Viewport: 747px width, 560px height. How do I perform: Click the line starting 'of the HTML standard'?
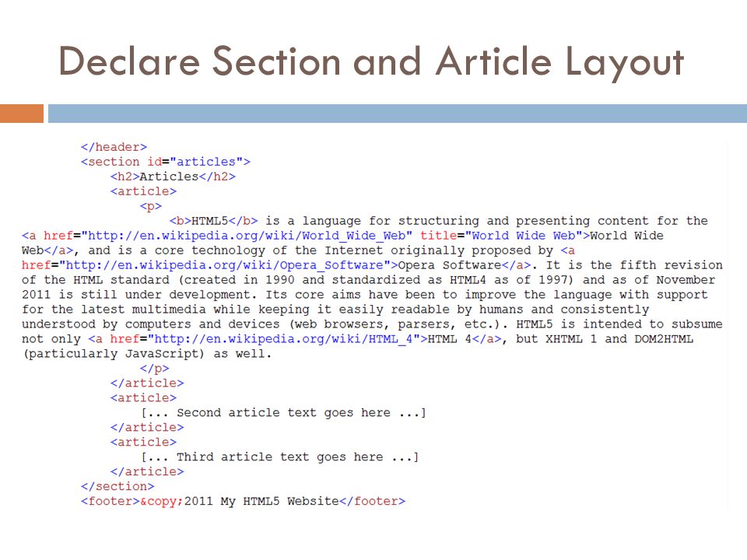369,280
